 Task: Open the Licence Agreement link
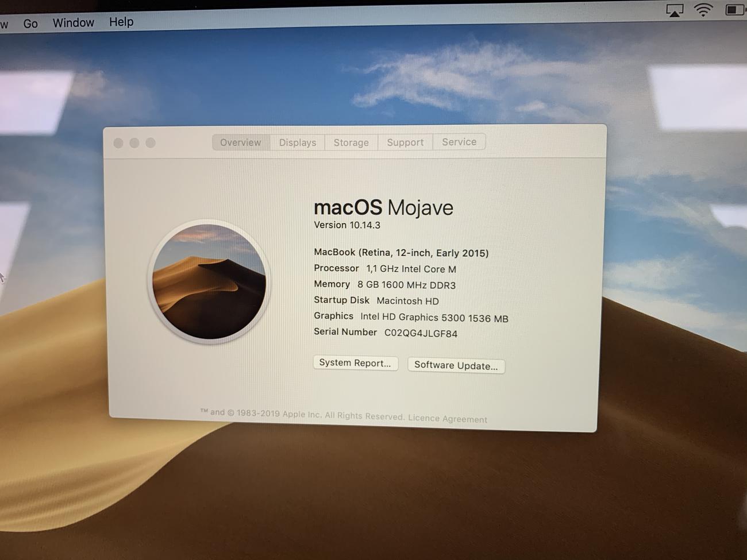point(448,419)
